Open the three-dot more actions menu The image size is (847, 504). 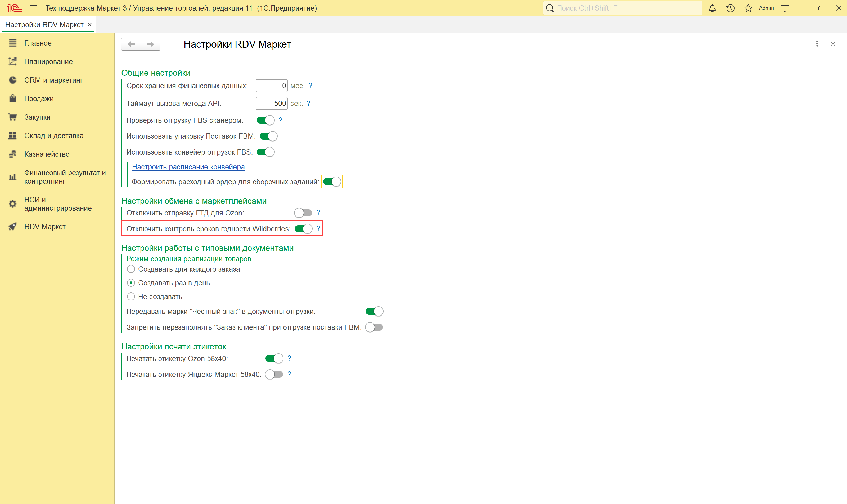(817, 44)
